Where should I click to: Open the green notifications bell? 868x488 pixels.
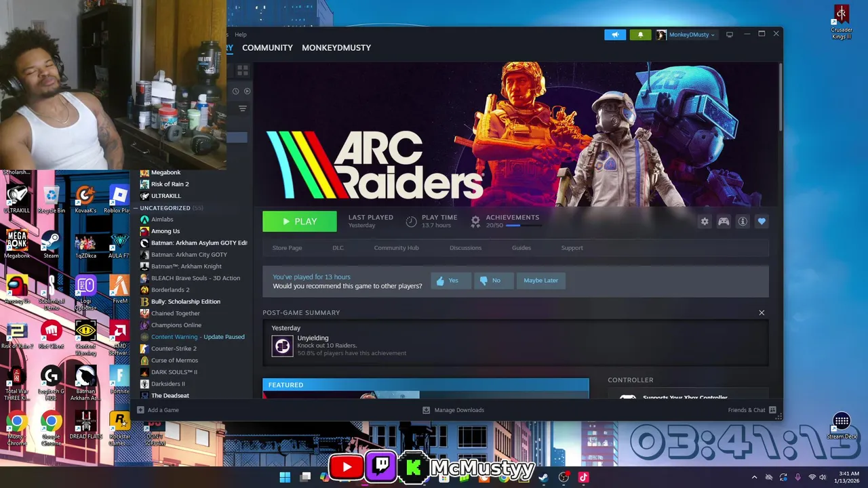(640, 35)
